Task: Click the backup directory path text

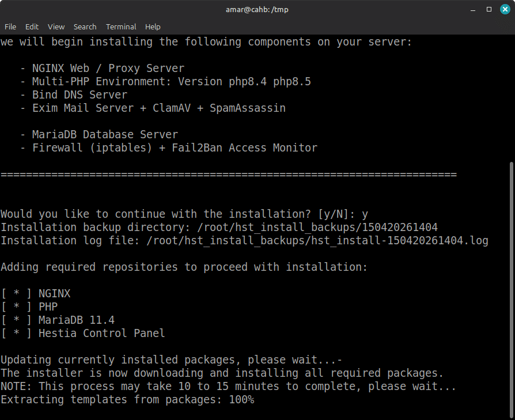Action: (317, 227)
